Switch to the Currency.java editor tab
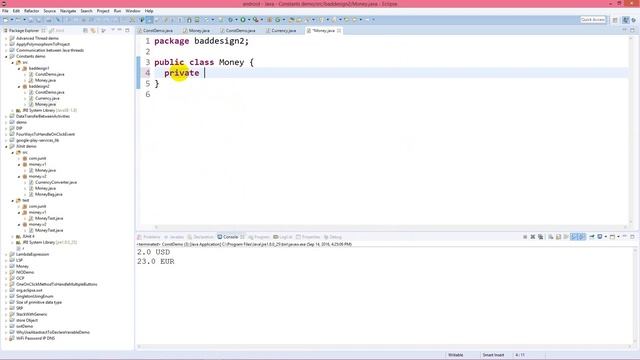 pos(283,31)
